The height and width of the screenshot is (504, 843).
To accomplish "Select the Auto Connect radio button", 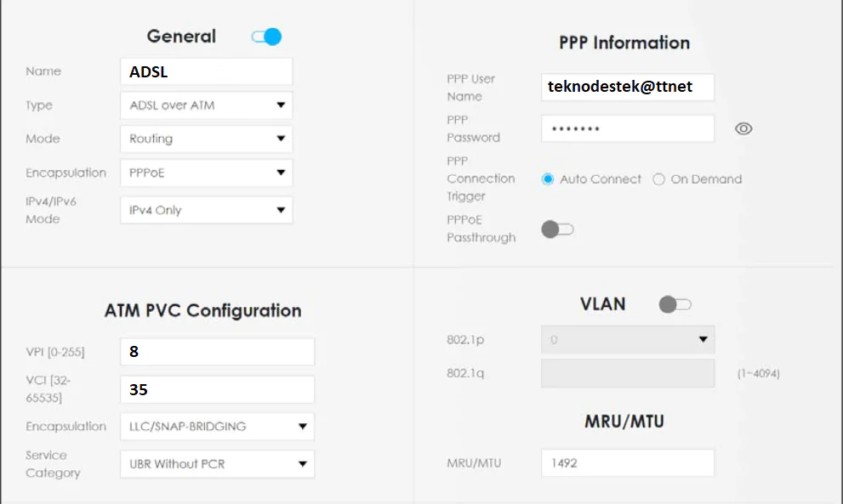I will pyautogui.click(x=547, y=179).
